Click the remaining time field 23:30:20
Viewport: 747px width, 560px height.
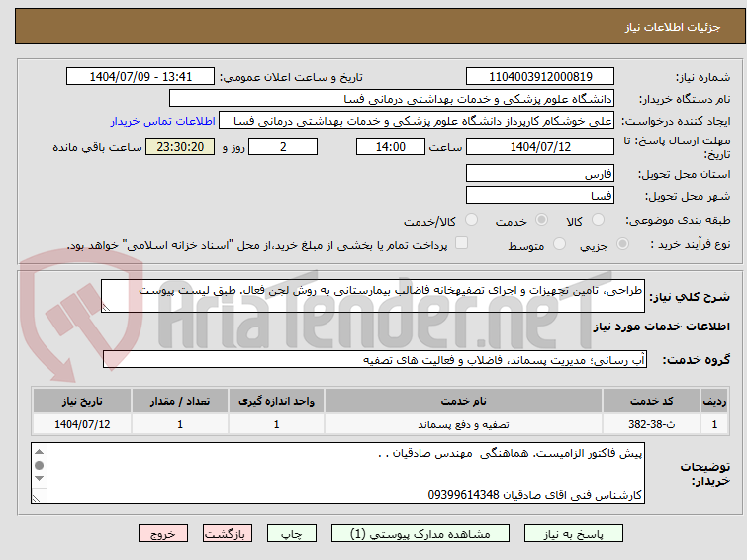click(x=180, y=146)
